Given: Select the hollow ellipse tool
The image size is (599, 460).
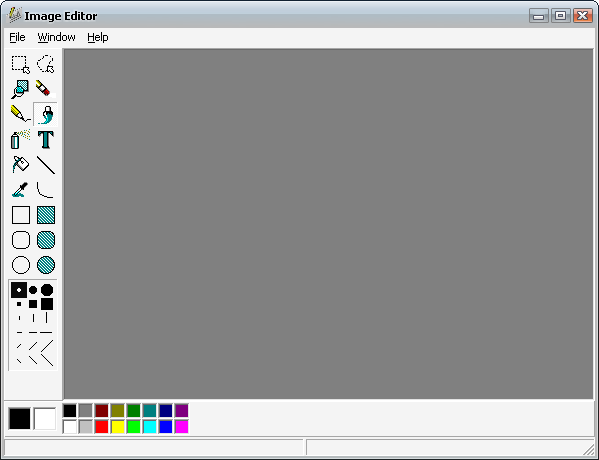Looking at the screenshot, I should pos(21,265).
